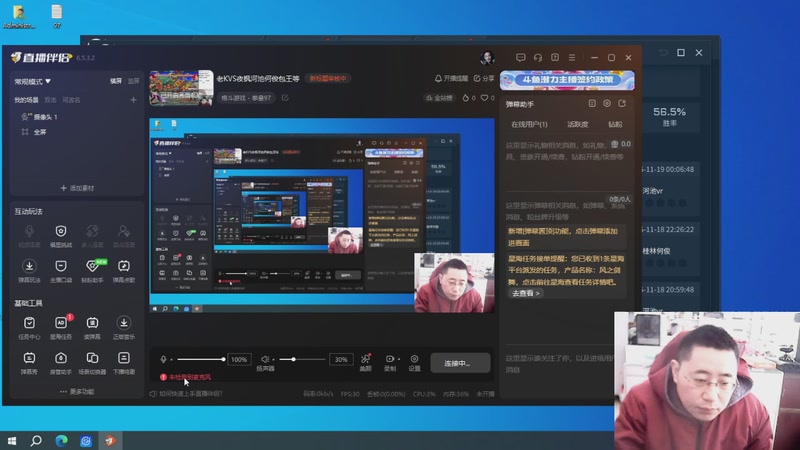
Task: Click the 分享 share button
Action: (484, 79)
